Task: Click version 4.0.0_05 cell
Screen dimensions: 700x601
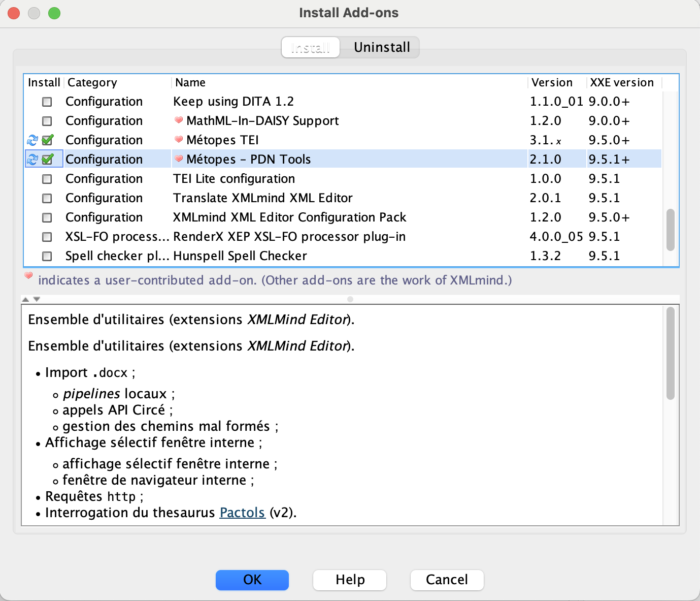Action: pos(556,237)
